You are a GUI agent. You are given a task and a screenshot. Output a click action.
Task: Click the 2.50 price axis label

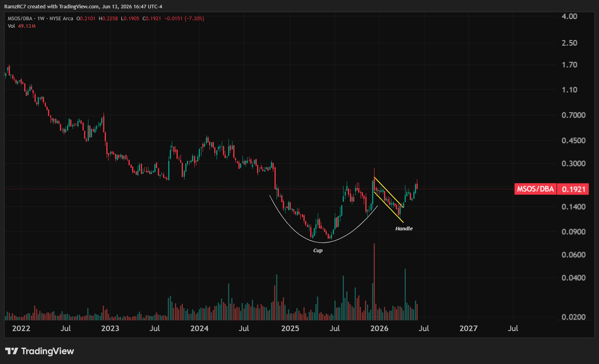[x=570, y=43]
